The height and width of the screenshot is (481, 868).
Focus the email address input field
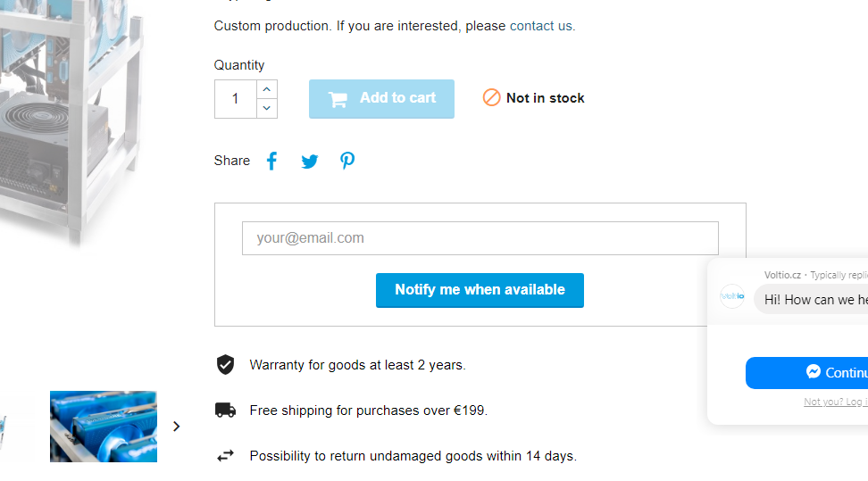coord(480,238)
